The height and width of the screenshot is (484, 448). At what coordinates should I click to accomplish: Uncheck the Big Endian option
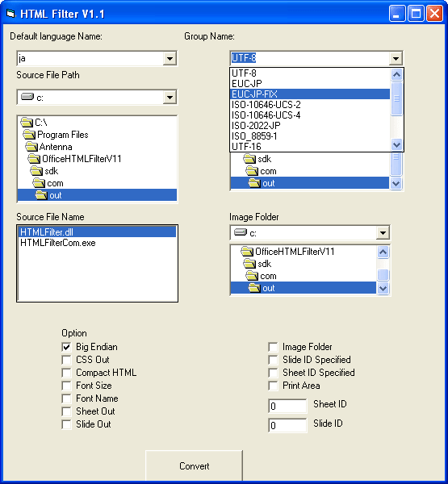[x=66, y=347]
